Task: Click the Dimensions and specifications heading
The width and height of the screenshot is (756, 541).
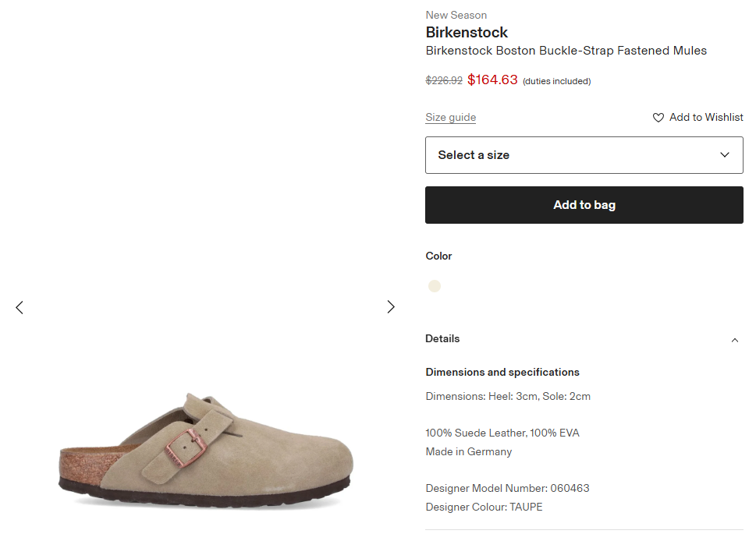Action: point(502,373)
